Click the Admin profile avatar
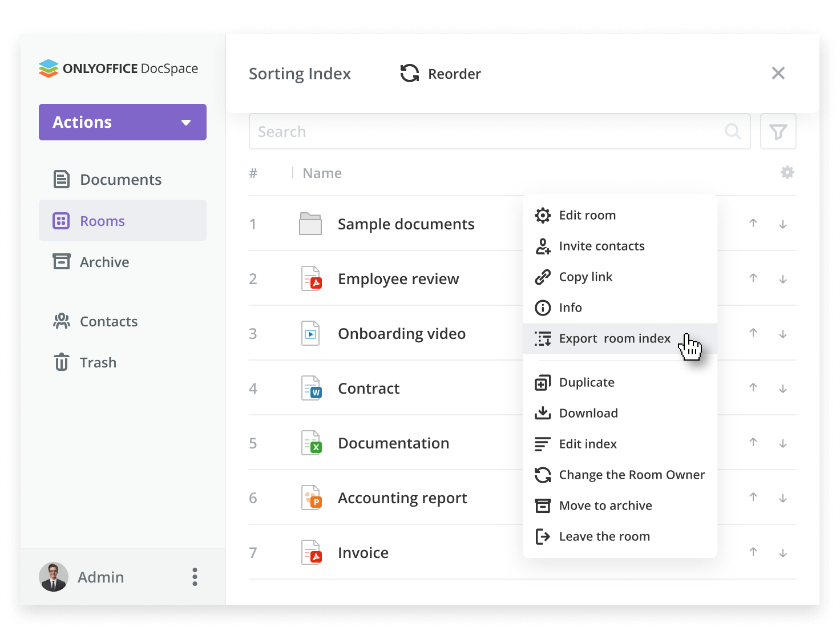This screenshot has height=639, width=840. (54, 577)
